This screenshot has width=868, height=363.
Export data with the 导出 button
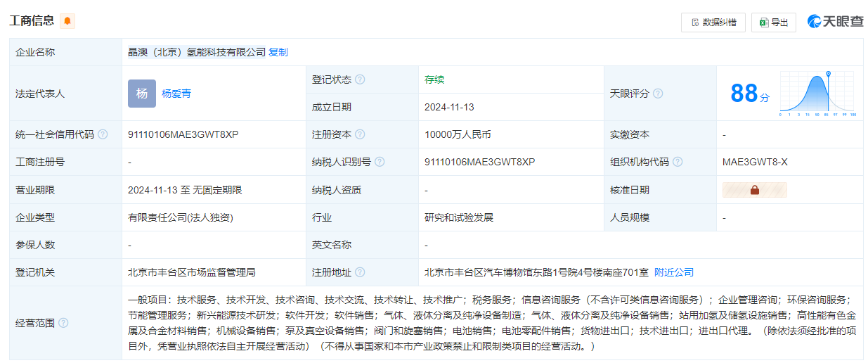point(773,23)
